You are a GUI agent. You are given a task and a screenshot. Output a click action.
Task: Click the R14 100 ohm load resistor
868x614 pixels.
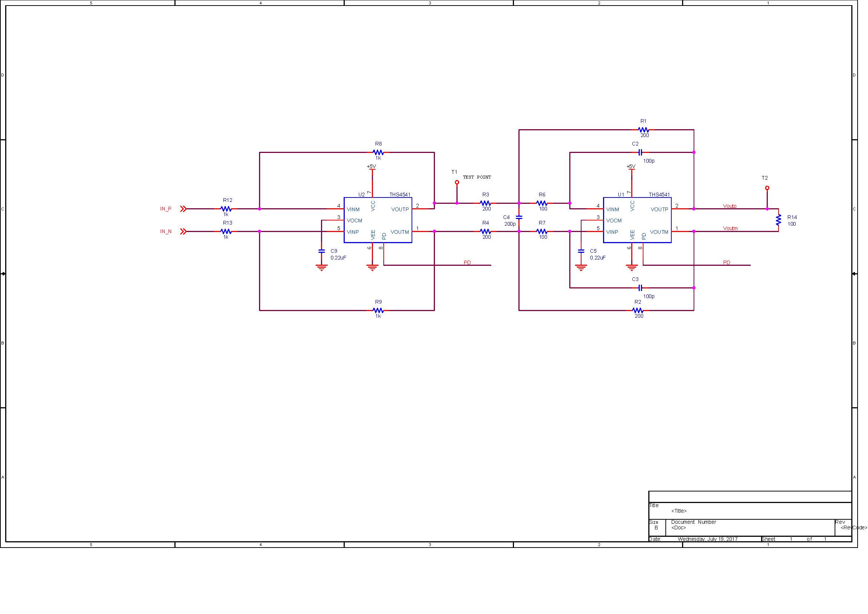779,220
